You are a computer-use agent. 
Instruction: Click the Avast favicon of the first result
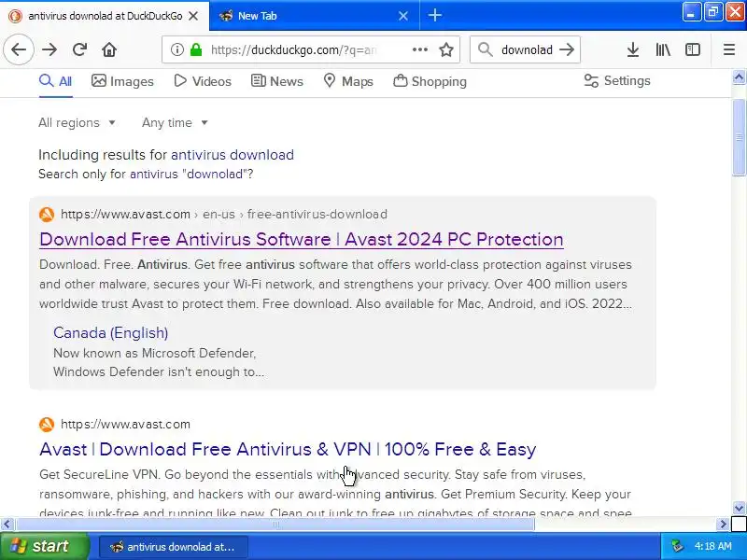tap(47, 215)
